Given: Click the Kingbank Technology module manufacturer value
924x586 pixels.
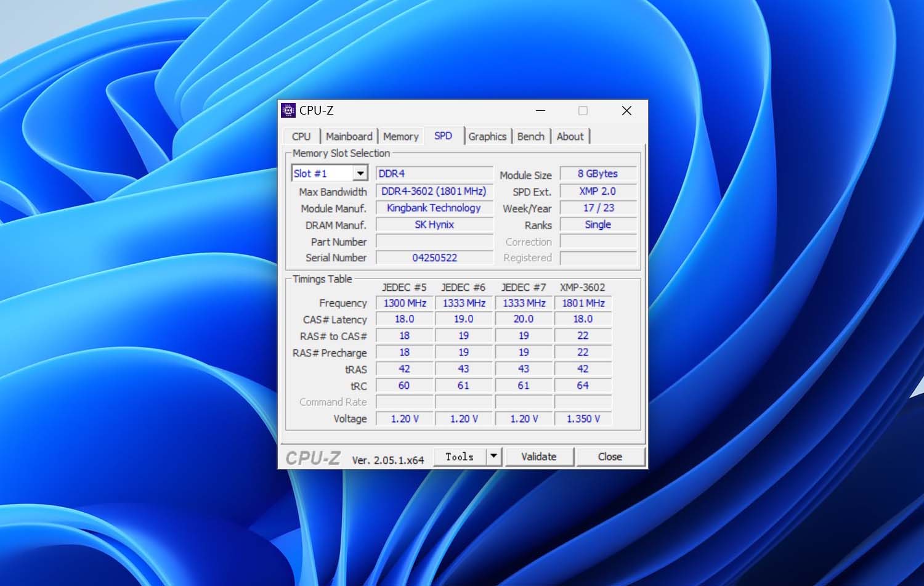Looking at the screenshot, I should click(x=434, y=208).
